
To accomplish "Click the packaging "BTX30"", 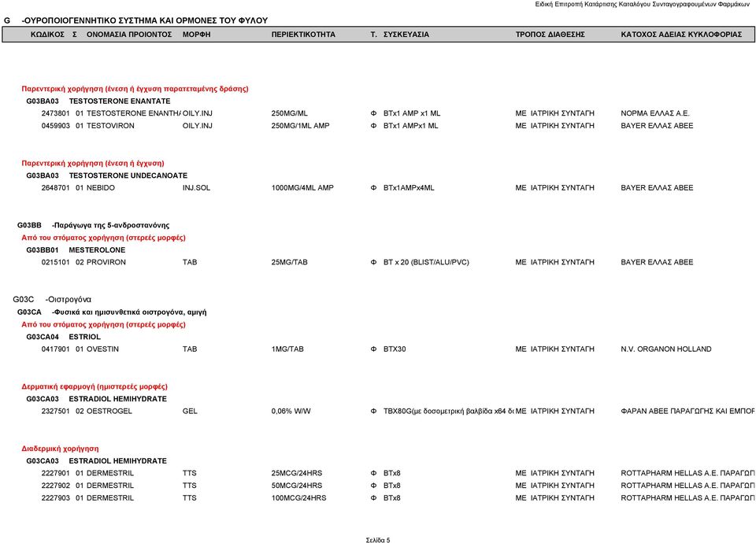I will point(395,349).
